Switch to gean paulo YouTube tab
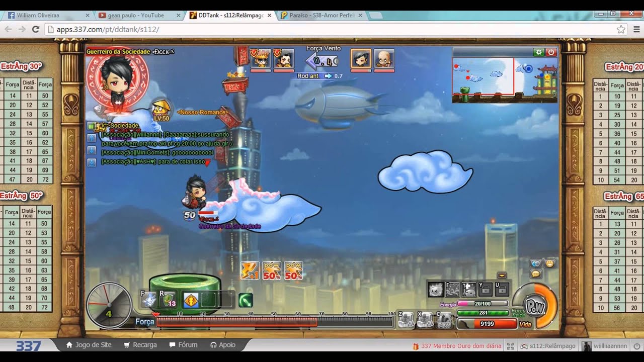Viewport: 644px width, 362px height. [139, 16]
